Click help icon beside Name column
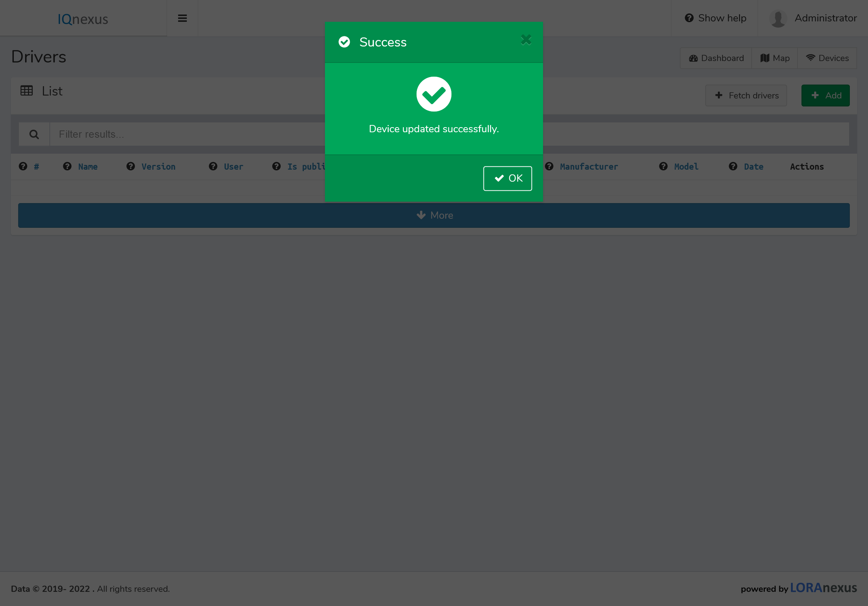This screenshot has width=868, height=606. (x=67, y=166)
